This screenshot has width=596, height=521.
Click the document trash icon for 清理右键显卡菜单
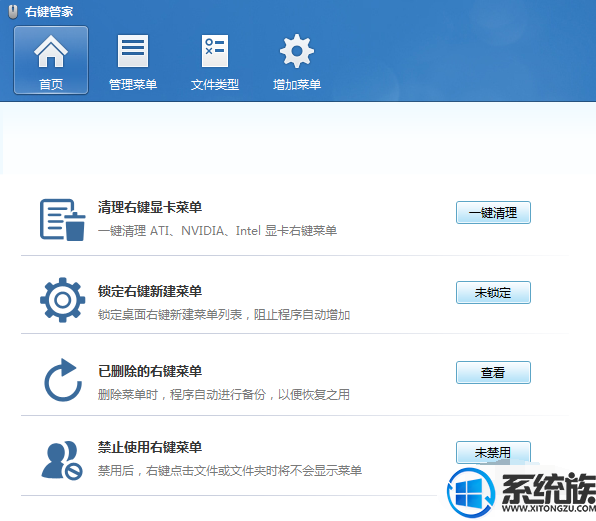63,220
